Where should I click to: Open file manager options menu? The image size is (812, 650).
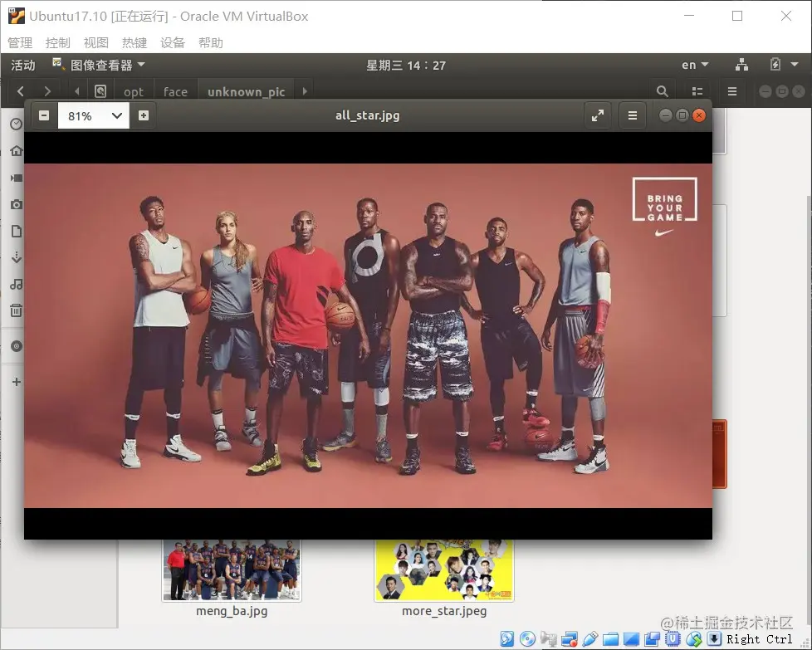[732, 91]
